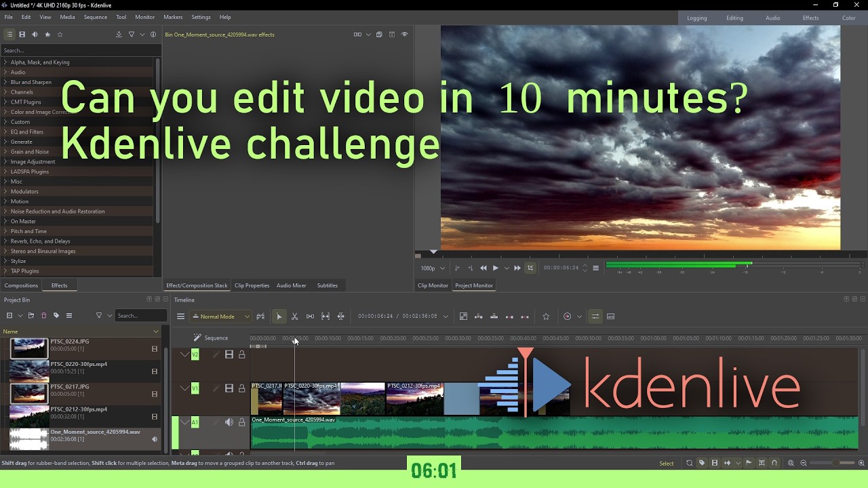The height and width of the screenshot is (488, 868).
Task: Open the File menu
Action: click(9, 17)
